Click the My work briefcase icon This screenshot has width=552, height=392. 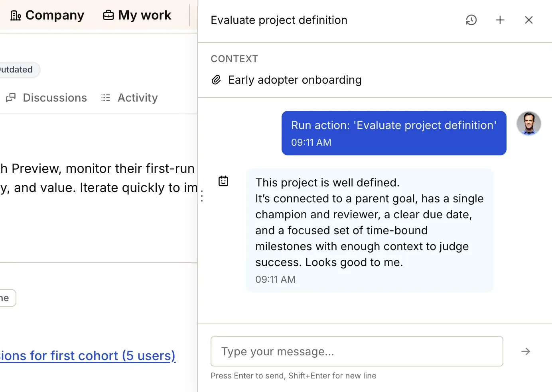pos(108,16)
